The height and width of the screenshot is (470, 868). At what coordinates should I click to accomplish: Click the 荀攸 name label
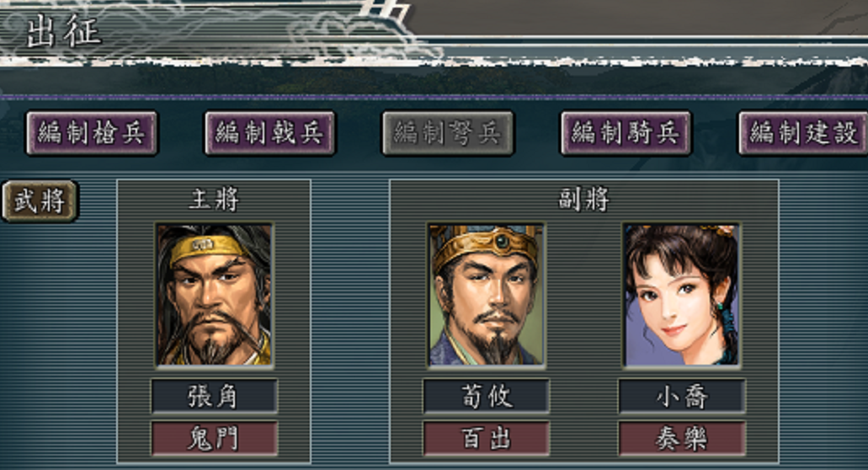486,397
